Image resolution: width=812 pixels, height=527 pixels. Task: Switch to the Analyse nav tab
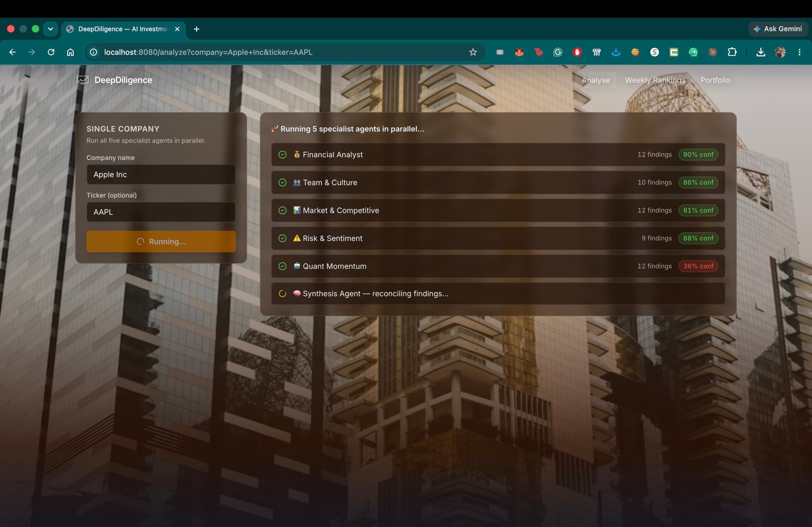[x=595, y=80]
